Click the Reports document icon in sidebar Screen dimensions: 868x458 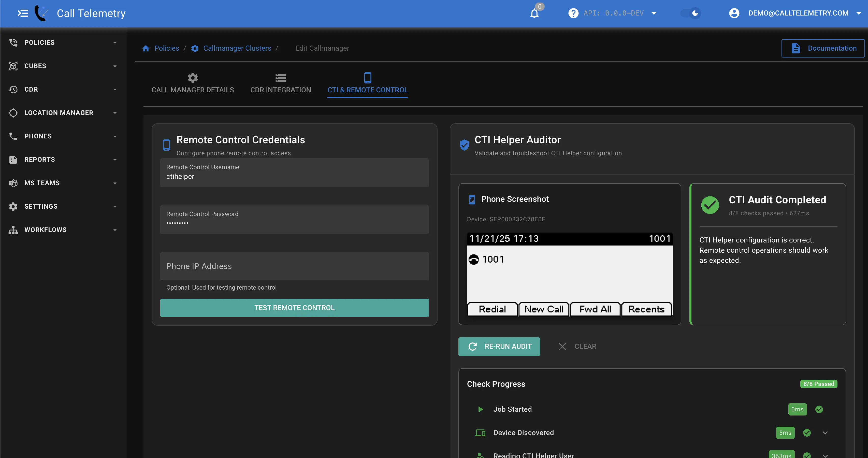pos(13,159)
